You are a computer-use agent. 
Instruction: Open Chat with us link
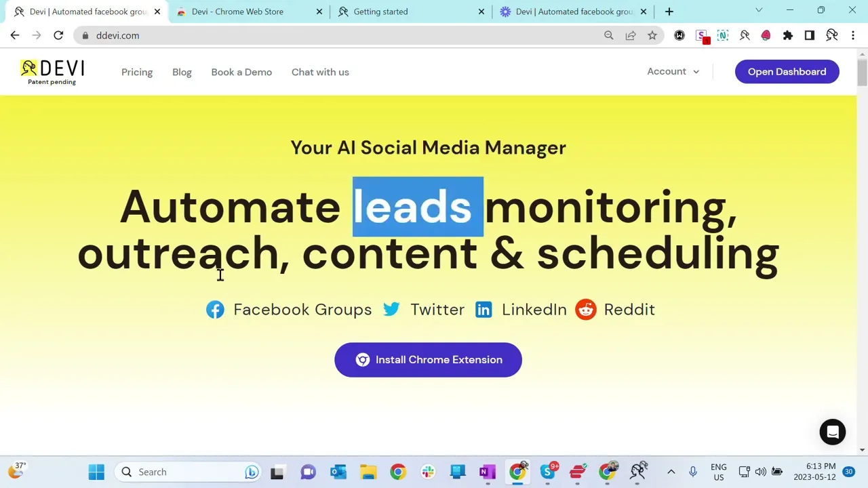(320, 72)
